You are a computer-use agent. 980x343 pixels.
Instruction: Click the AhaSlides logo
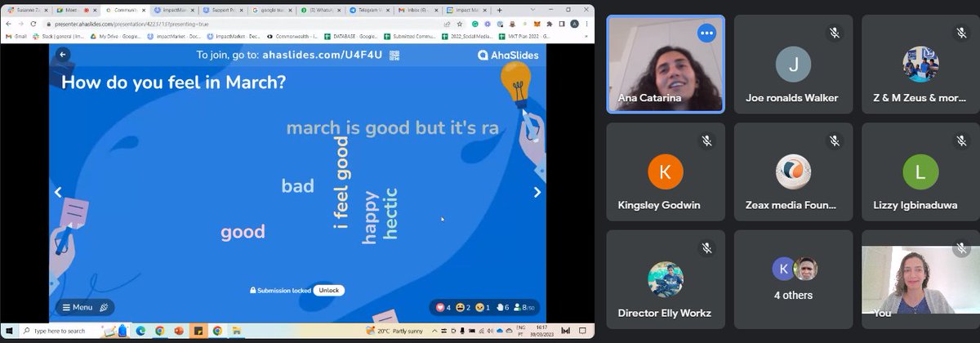[507, 56]
